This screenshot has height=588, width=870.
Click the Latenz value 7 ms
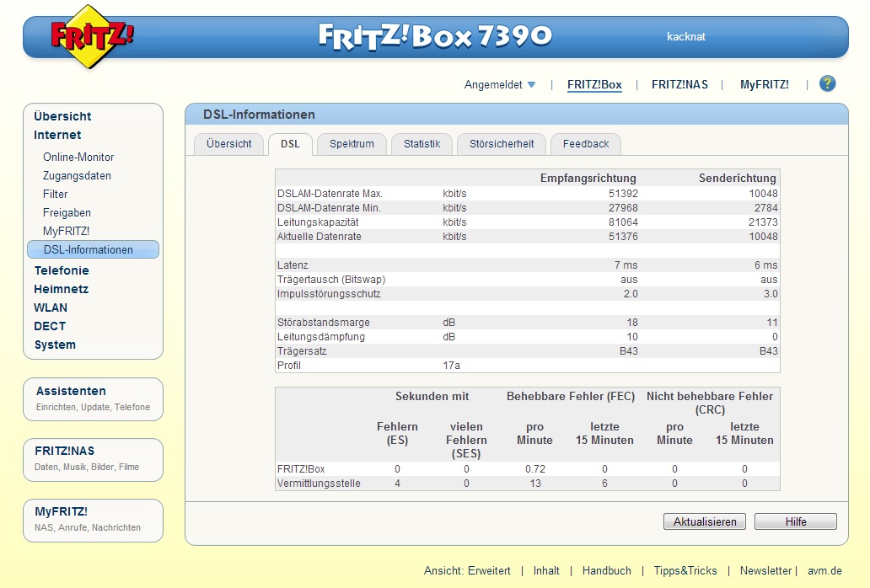626,265
